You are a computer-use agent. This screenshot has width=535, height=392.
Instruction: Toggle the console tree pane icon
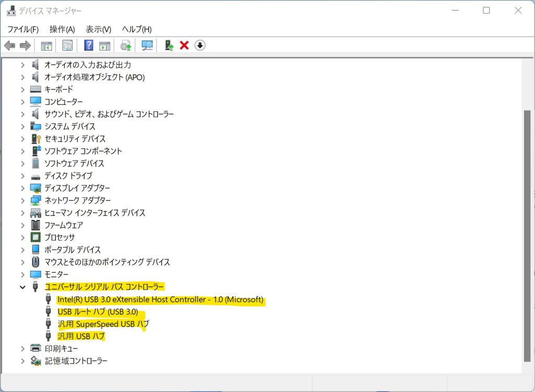point(46,45)
